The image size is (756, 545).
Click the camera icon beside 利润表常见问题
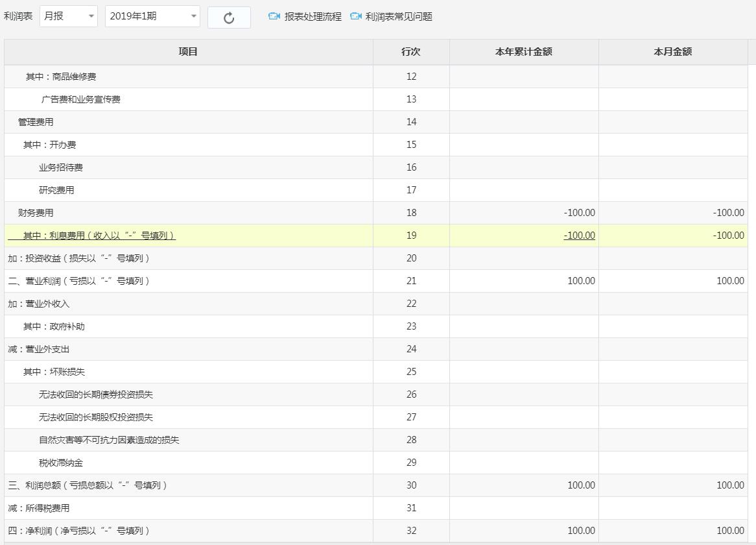point(355,17)
